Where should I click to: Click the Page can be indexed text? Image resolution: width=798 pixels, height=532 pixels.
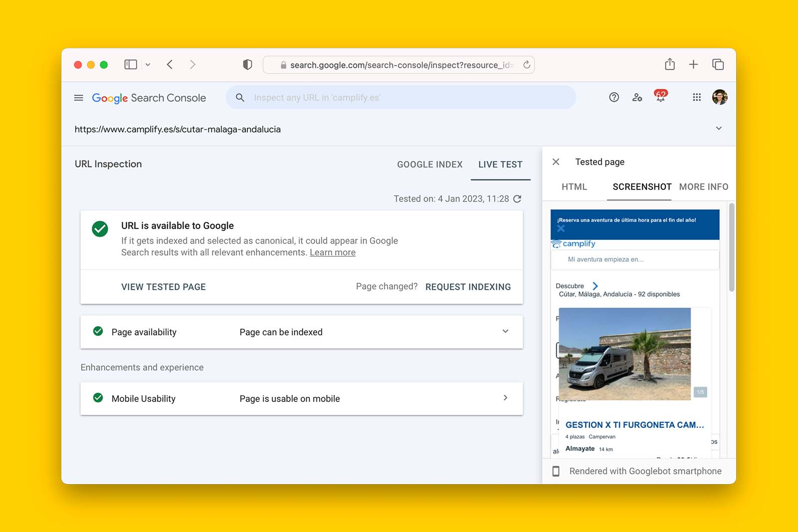click(281, 332)
